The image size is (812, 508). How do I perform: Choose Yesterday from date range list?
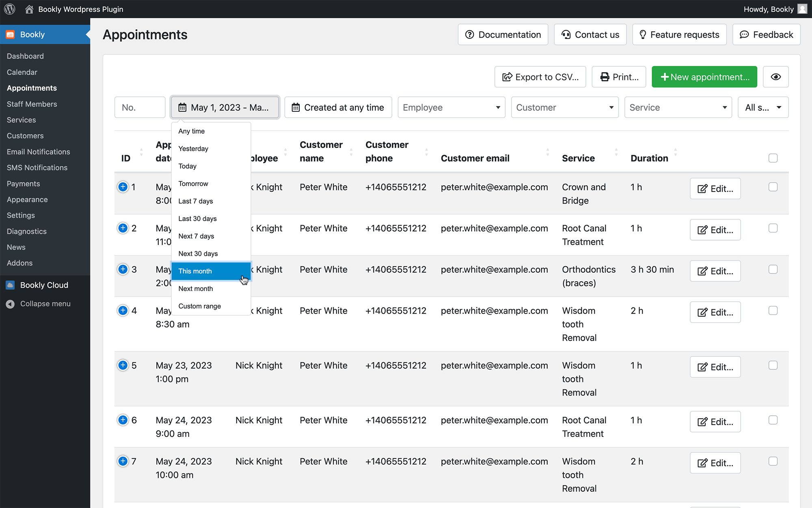click(211, 149)
